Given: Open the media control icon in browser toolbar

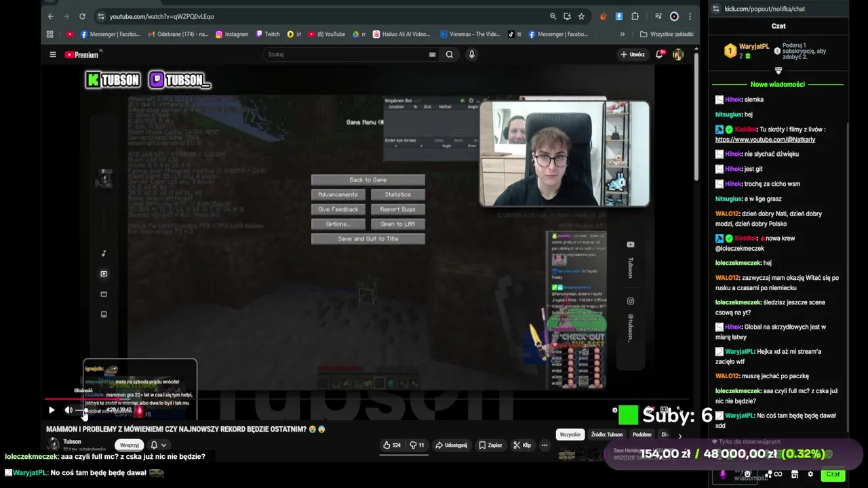Looking at the screenshot, I should coord(658,16).
